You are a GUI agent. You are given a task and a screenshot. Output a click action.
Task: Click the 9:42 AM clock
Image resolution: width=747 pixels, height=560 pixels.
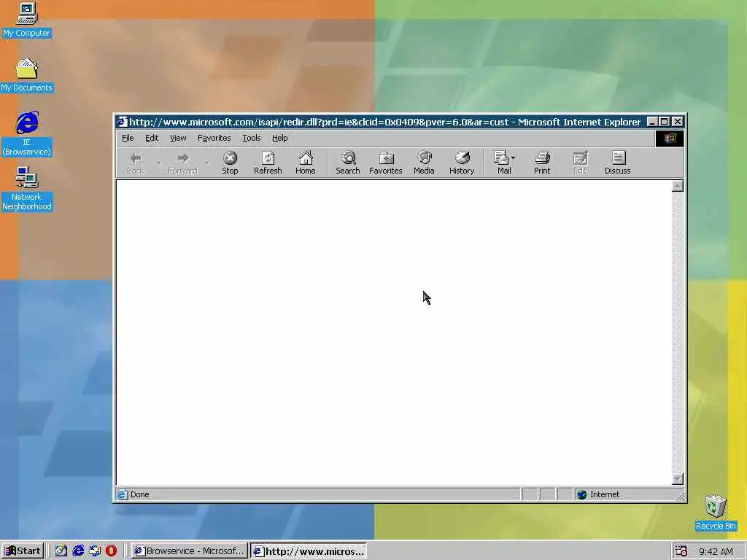[x=716, y=551]
